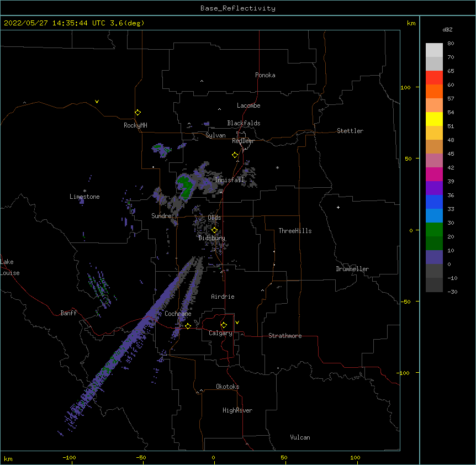Click the Stettler city label
Image resolution: width=476 pixels, height=465 pixels.
pyautogui.click(x=350, y=131)
